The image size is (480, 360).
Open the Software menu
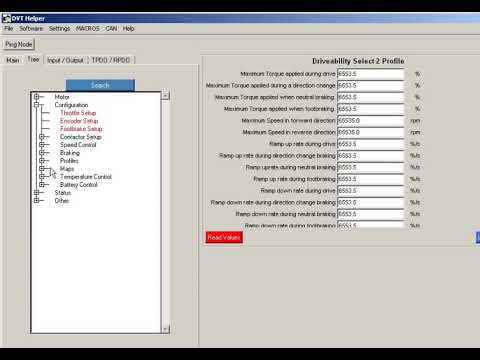click(x=31, y=29)
